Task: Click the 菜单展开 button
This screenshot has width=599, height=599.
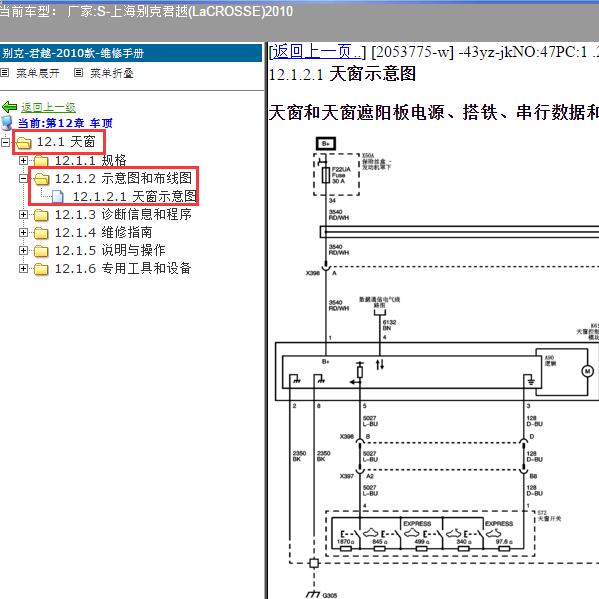Action: [37, 73]
